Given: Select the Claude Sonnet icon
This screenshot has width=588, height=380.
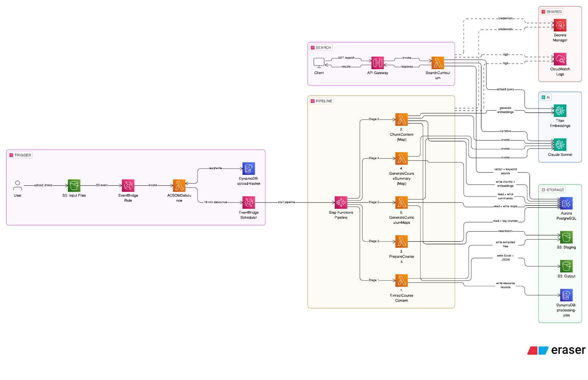Looking at the screenshot, I should tap(560, 145).
